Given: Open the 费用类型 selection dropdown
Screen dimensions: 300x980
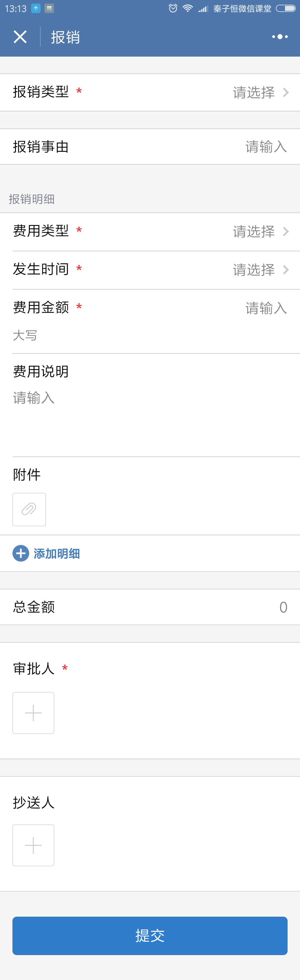Looking at the screenshot, I should coord(150,231).
